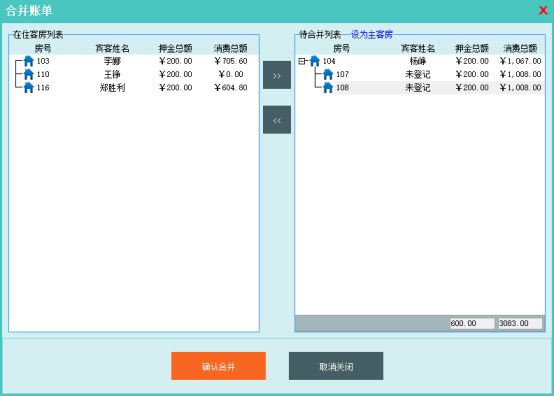Click 未登记 in room 108 row
554x396 pixels.
click(x=418, y=88)
